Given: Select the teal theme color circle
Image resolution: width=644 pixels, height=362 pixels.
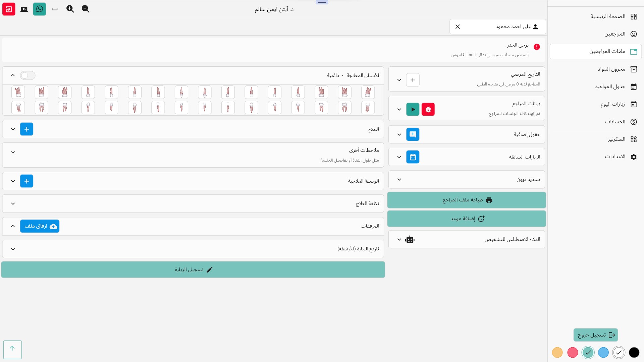Looking at the screenshot, I should pyautogui.click(x=588, y=352).
